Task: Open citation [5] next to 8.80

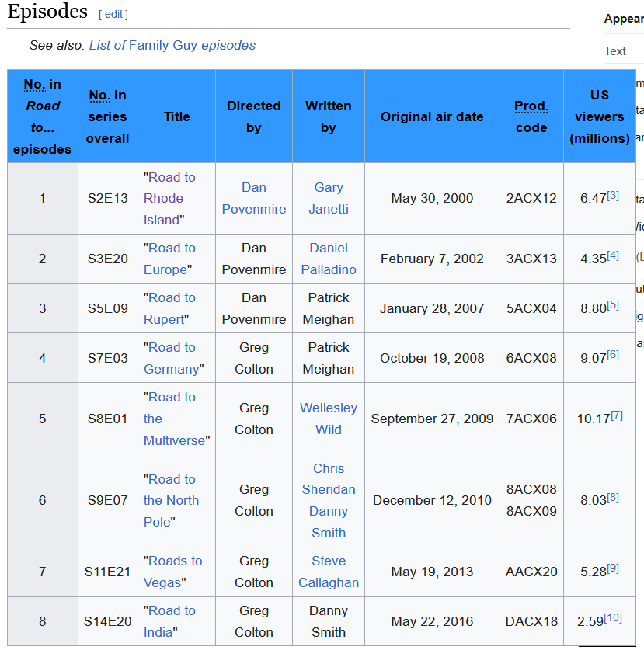Action: pos(613,305)
